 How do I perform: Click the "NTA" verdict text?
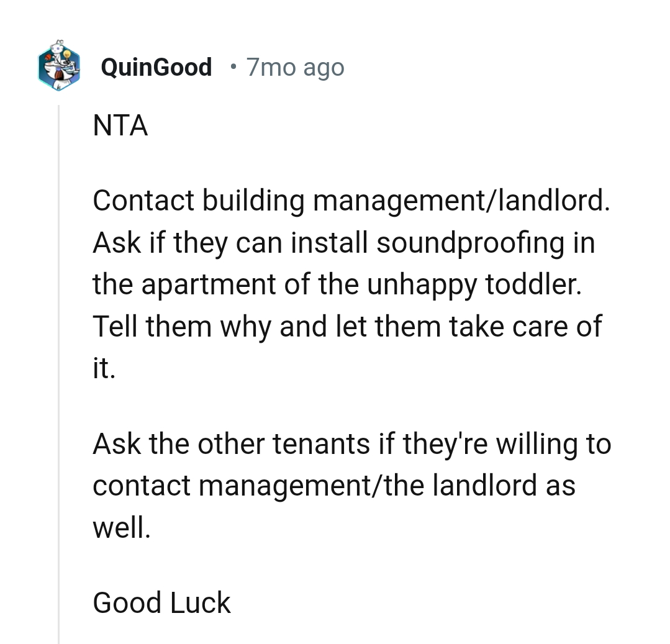[x=120, y=127]
